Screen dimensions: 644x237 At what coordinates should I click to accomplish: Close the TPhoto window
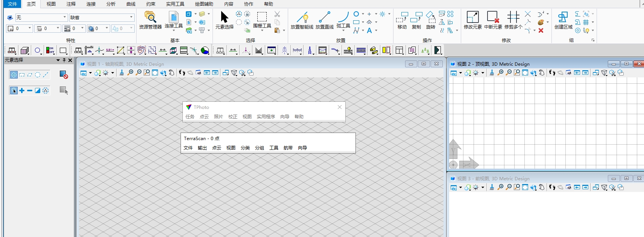click(x=339, y=107)
